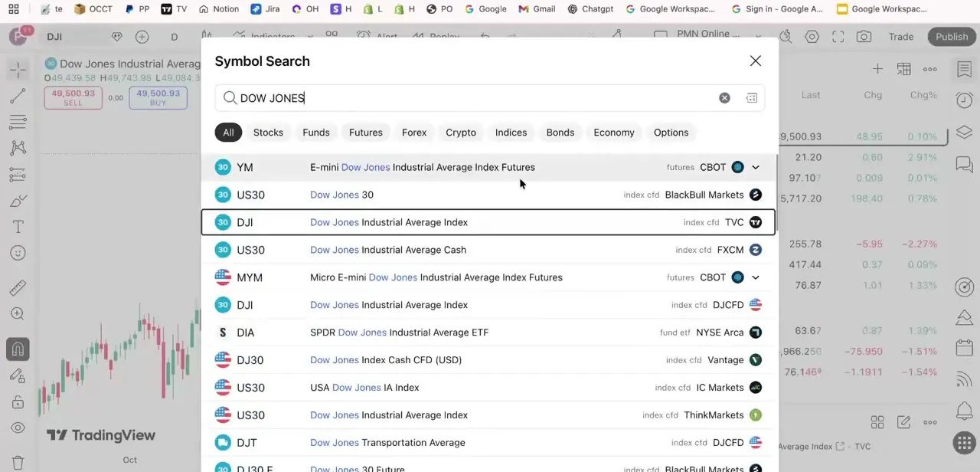
Task: Pick US30 from ThinkMarkets
Action: coord(488,415)
